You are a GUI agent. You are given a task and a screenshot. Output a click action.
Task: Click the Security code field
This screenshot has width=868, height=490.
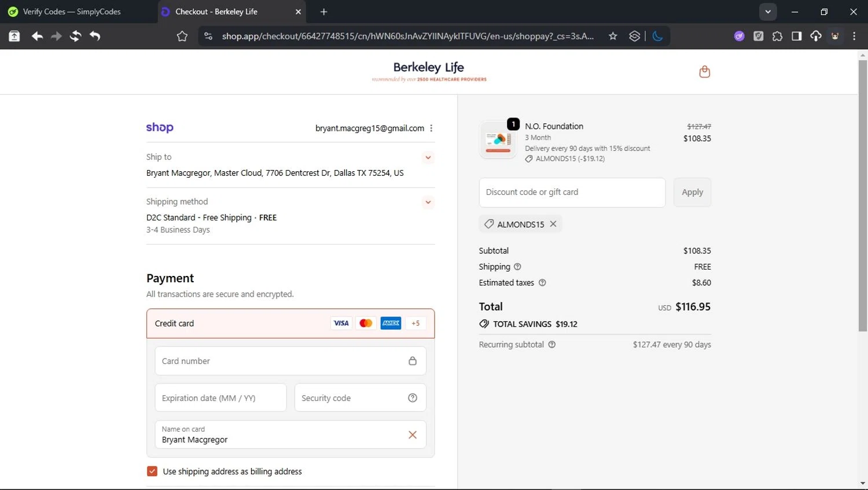pos(361,398)
